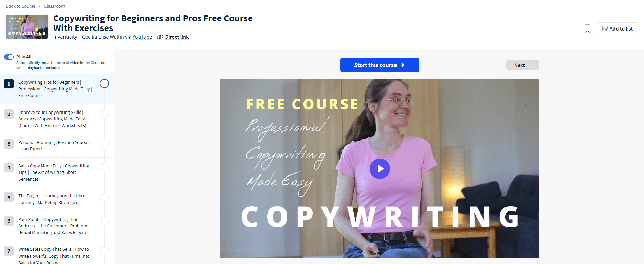This screenshot has height=264, width=644.
Task: Click the arrow on Start this course
Action: [403, 65]
